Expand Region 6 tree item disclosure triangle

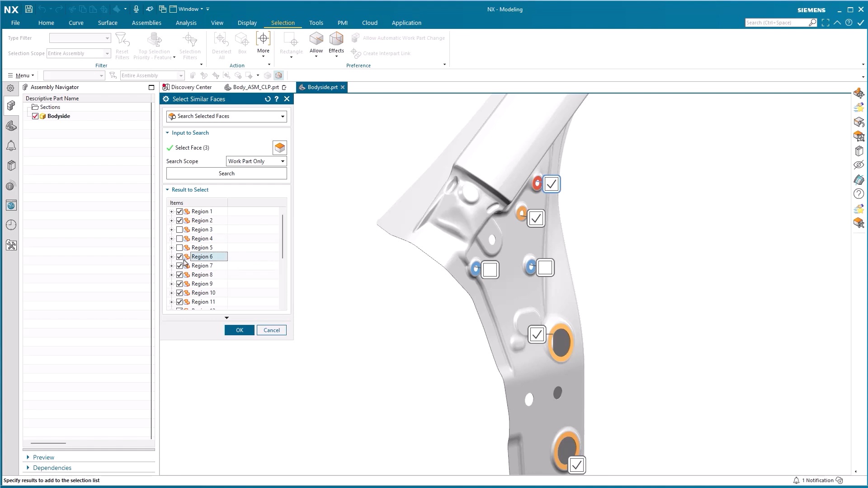point(172,256)
